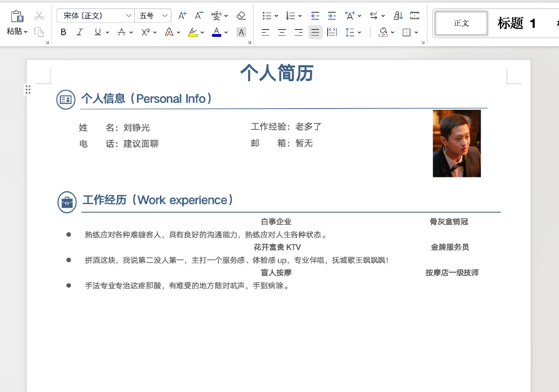This screenshot has height=392, width=559.
Task: Click the Paste clipboard icon
Action: (17, 16)
